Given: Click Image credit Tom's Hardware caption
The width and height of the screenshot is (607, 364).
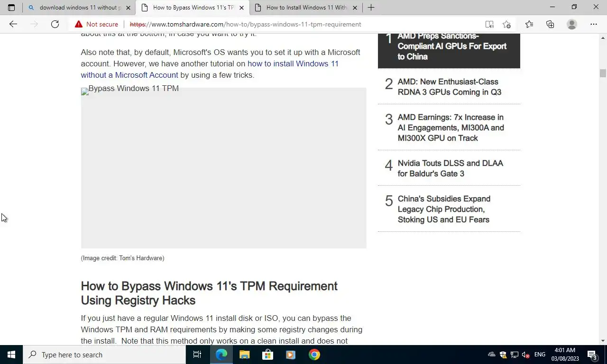Looking at the screenshot, I should click(x=122, y=258).
